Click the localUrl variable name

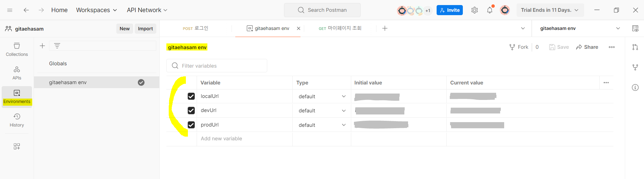[210, 96]
